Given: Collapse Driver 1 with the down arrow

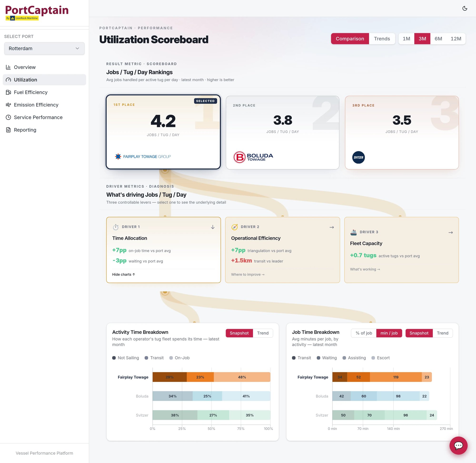Looking at the screenshot, I should click(213, 227).
